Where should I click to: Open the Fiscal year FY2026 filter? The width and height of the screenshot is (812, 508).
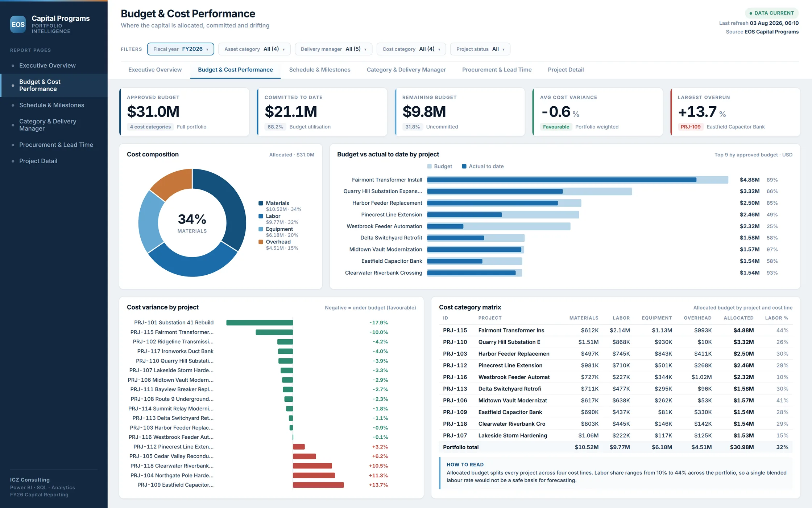(x=181, y=49)
